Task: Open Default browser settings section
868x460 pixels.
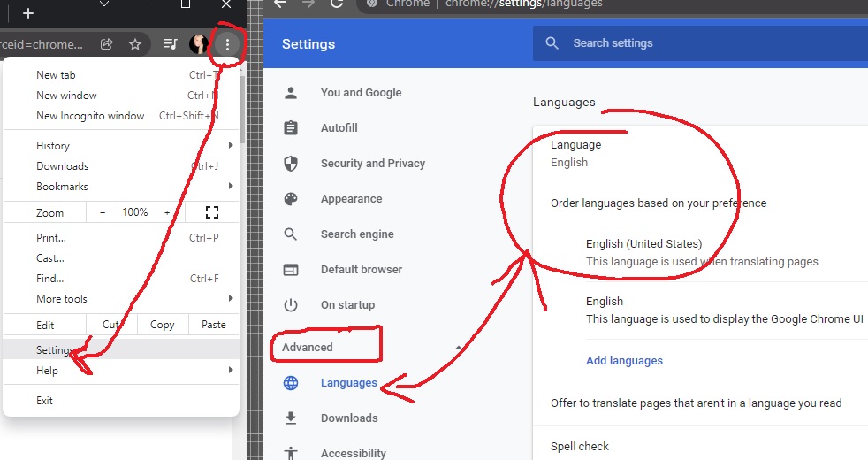Action: (x=362, y=269)
